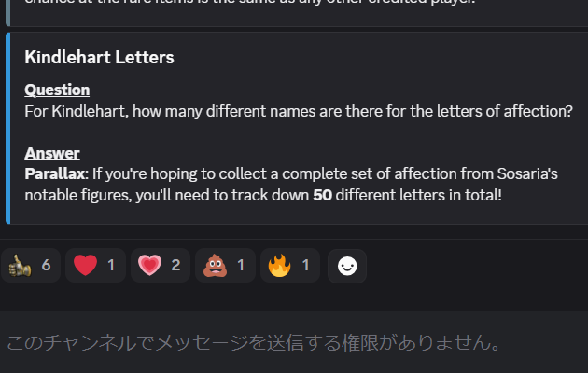Image resolution: width=588 pixels, height=373 pixels.
Task: Click the bold Parallax name
Action: (55, 173)
